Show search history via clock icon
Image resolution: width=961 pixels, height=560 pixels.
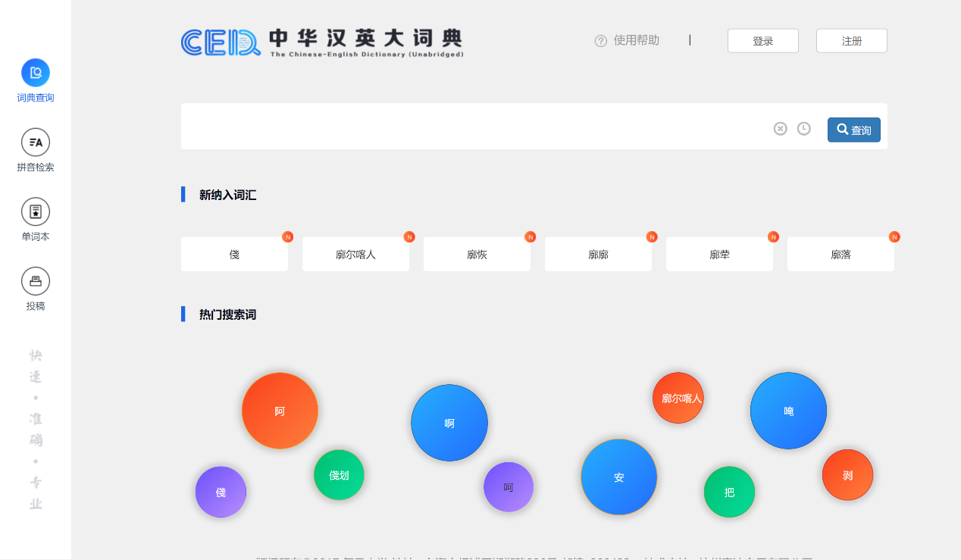[803, 129]
